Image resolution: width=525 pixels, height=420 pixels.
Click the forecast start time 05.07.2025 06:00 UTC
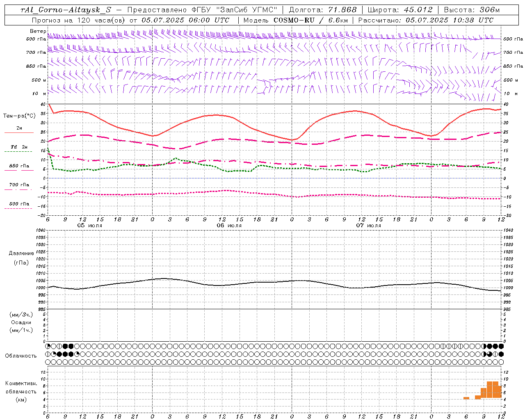pos(185,20)
